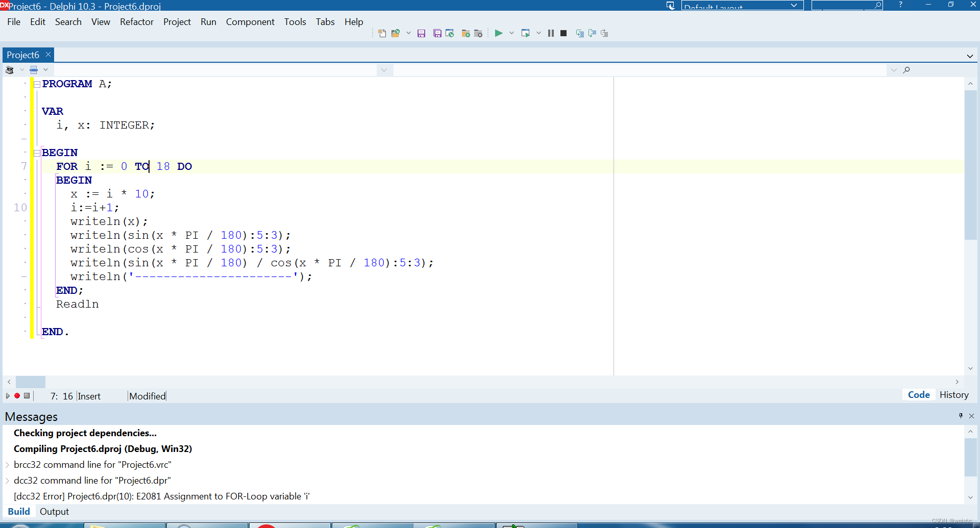
Task: Run the program with green play button
Action: click(499, 33)
